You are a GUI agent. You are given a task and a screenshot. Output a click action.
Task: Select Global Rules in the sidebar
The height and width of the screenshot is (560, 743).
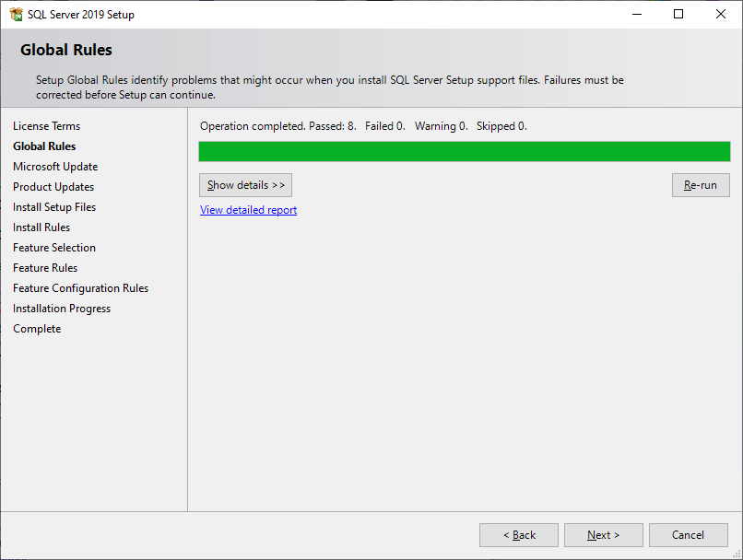point(44,146)
